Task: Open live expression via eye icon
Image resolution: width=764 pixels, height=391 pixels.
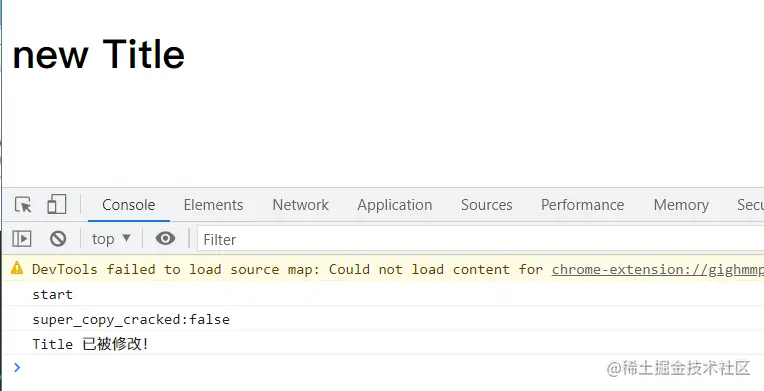Action: 166,238
